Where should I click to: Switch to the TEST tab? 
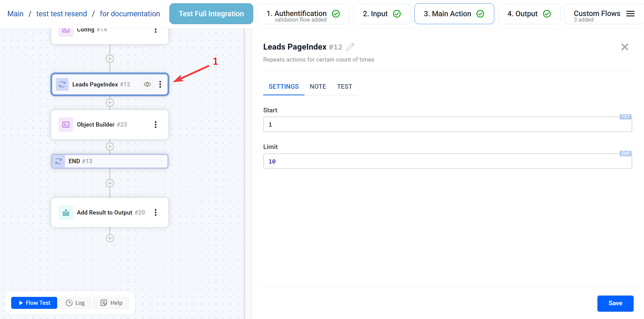tap(345, 86)
